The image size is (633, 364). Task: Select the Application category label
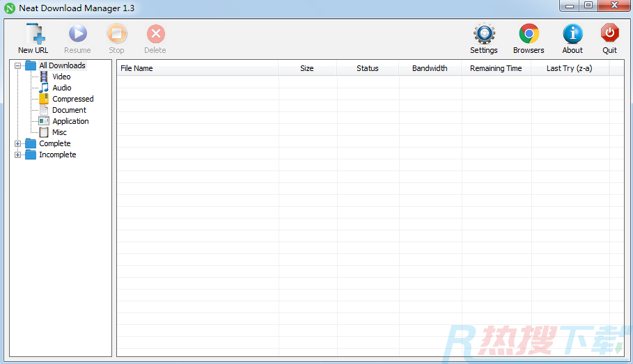click(x=70, y=121)
